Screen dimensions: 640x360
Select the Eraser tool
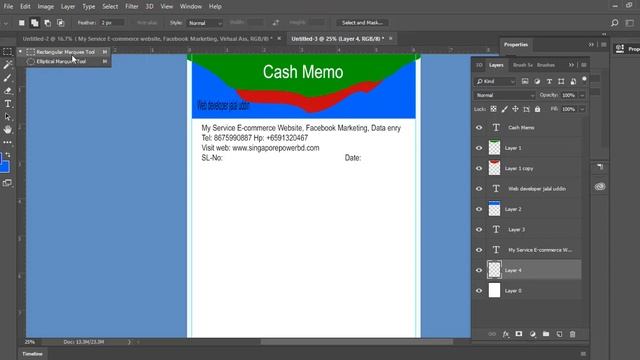7,91
